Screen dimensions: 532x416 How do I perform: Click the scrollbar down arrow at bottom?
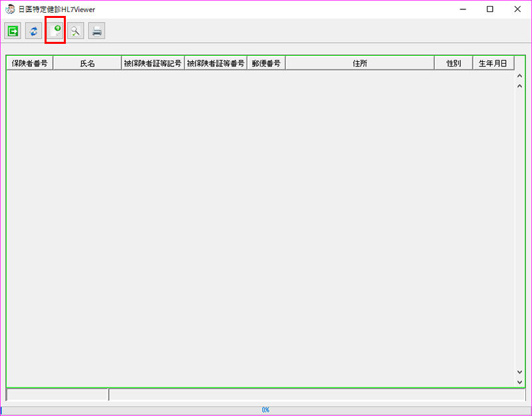click(520, 382)
